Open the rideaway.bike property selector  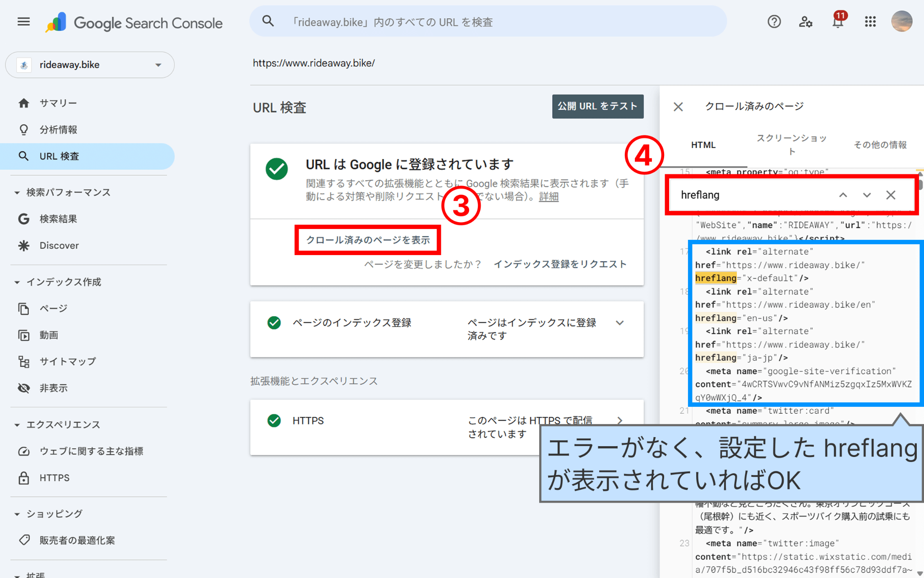89,65
